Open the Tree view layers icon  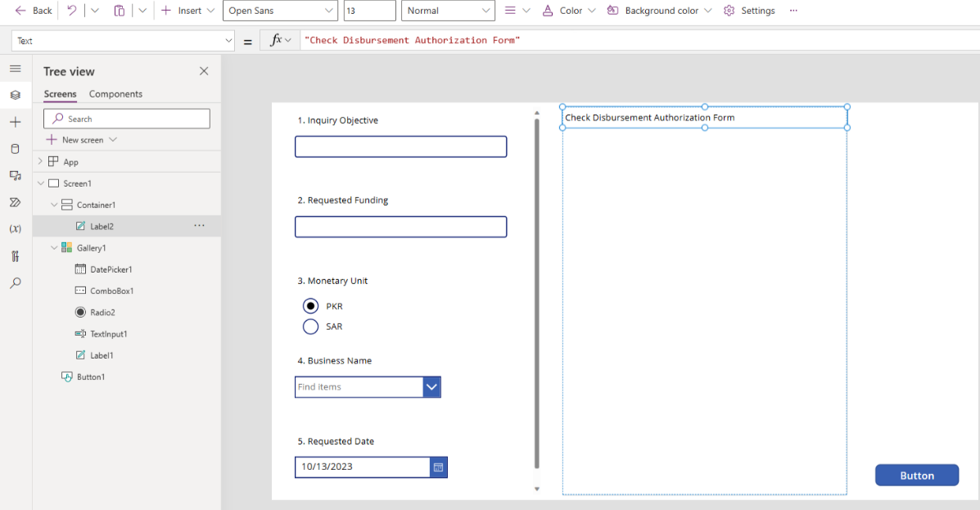(16, 95)
